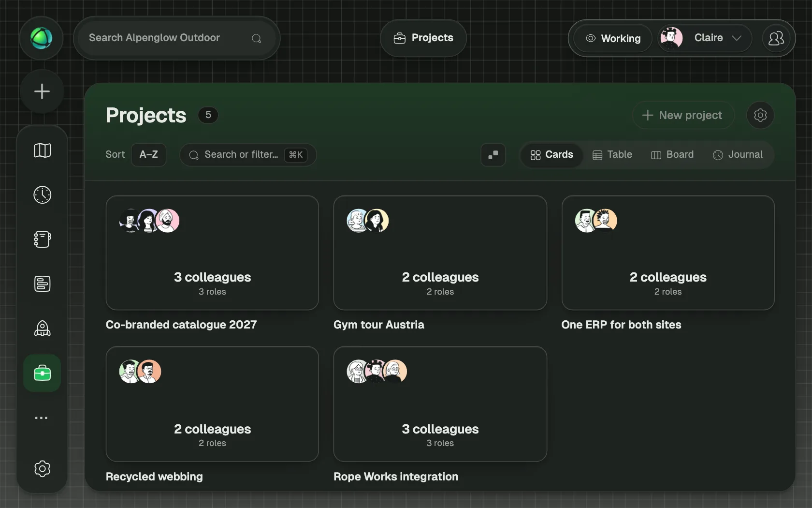Click the plus create button in sidebar

(42, 91)
